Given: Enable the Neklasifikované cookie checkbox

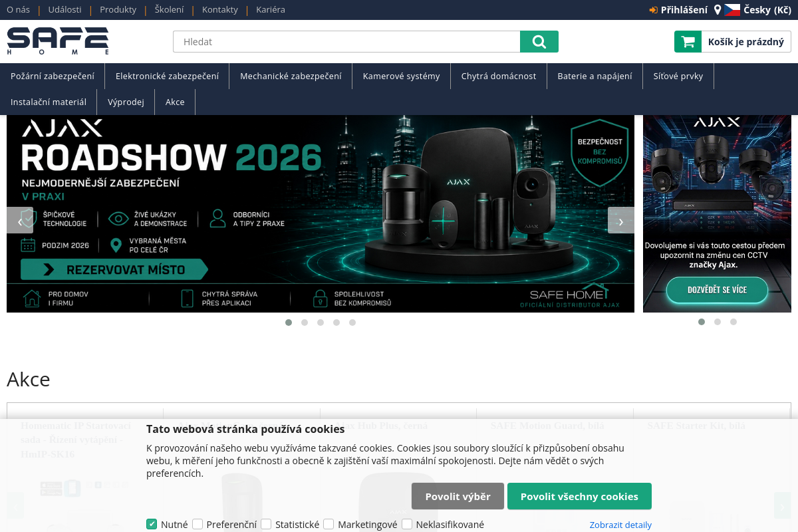Looking at the screenshot, I should 407,524.
